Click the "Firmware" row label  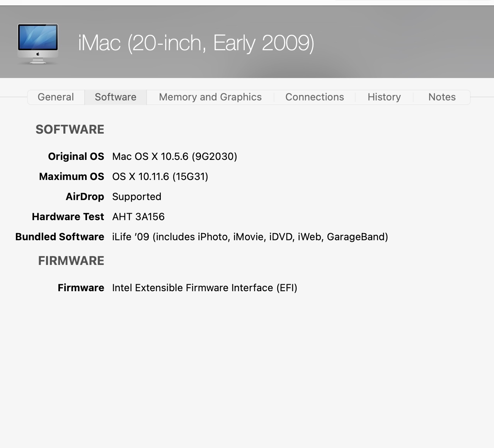81,288
